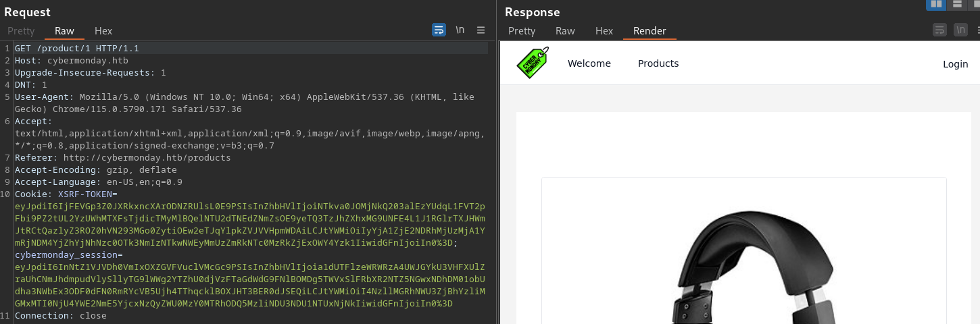This screenshot has height=324, width=980.
Task: Click the 'cybermonday_session=' cookie name
Action: [69, 255]
